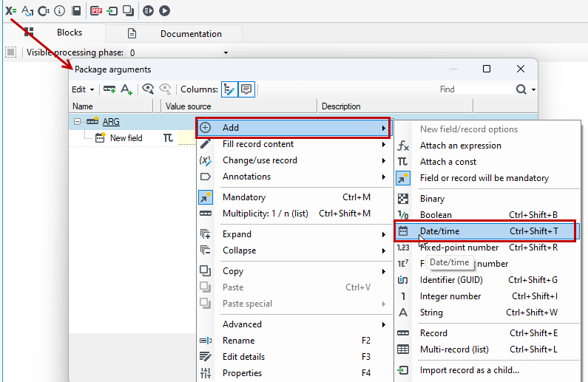Add an Identifier (GUID) field

[487, 280]
